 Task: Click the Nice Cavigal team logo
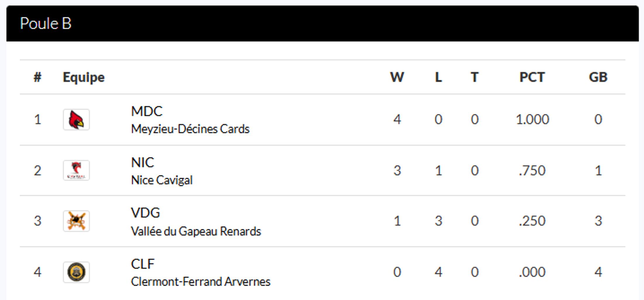click(76, 170)
